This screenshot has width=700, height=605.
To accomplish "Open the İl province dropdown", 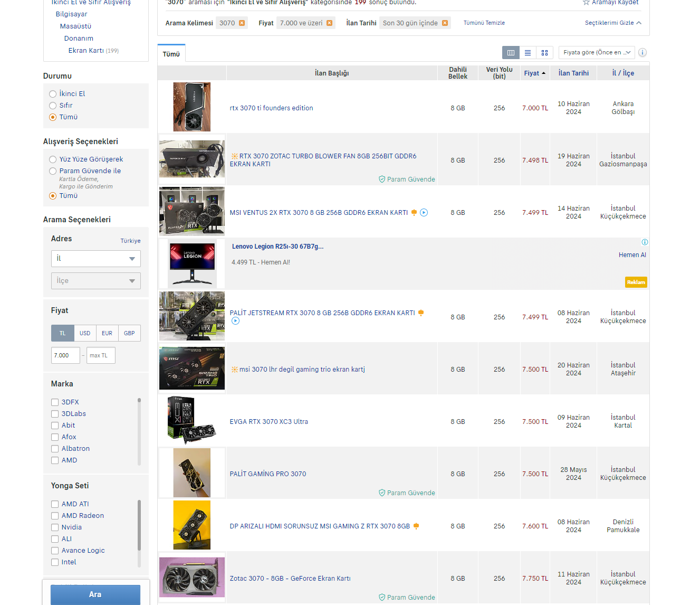I will tap(96, 259).
